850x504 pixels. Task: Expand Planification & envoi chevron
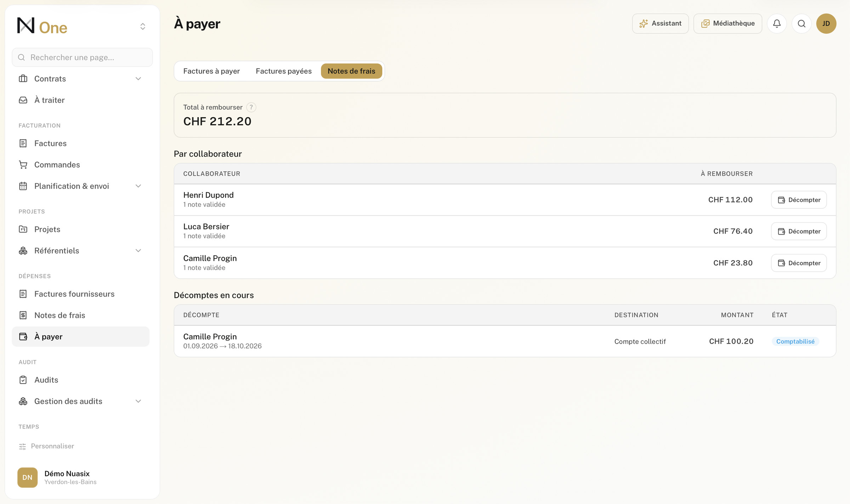138,186
